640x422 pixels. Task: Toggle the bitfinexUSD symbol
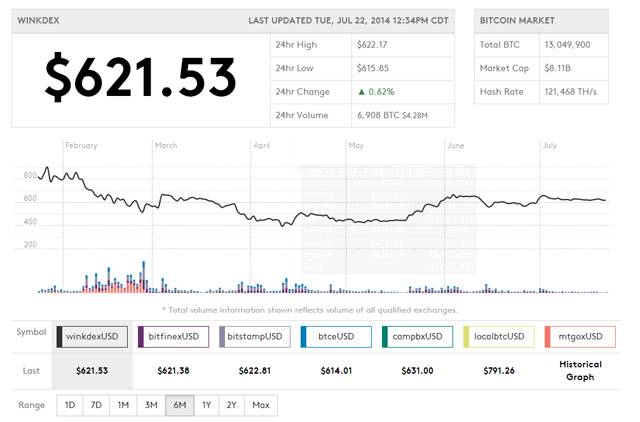(x=173, y=337)
